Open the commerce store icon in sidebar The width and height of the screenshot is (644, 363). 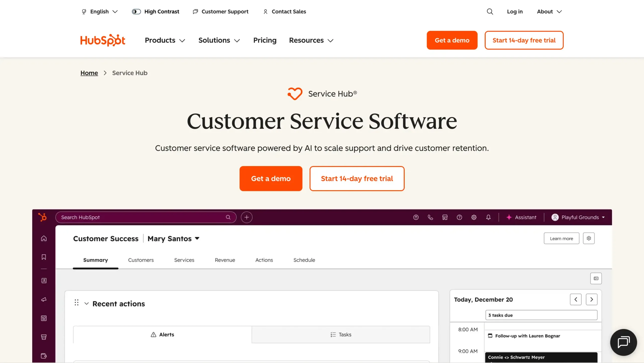[x=44, y=337]
